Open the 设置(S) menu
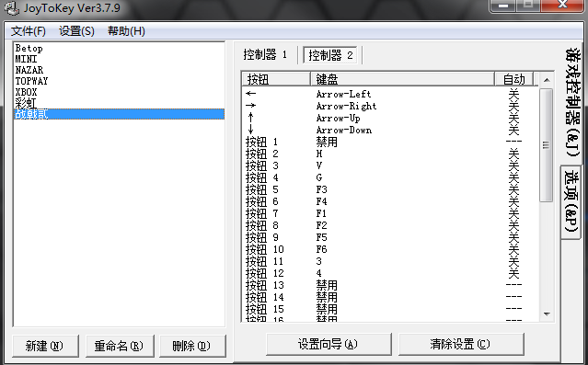This screenshot has width=588, height=365. [x=76, y=31]
